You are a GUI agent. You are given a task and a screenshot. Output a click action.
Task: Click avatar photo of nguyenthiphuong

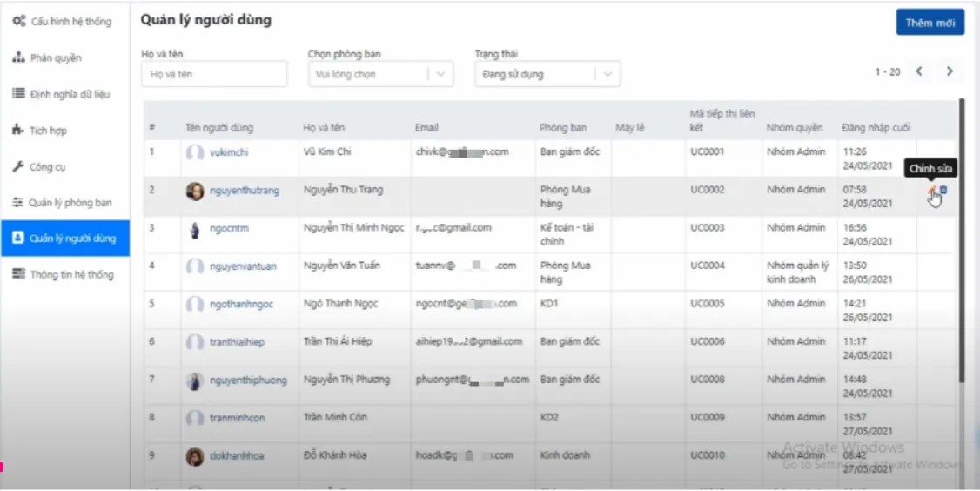tap(195, 380)
